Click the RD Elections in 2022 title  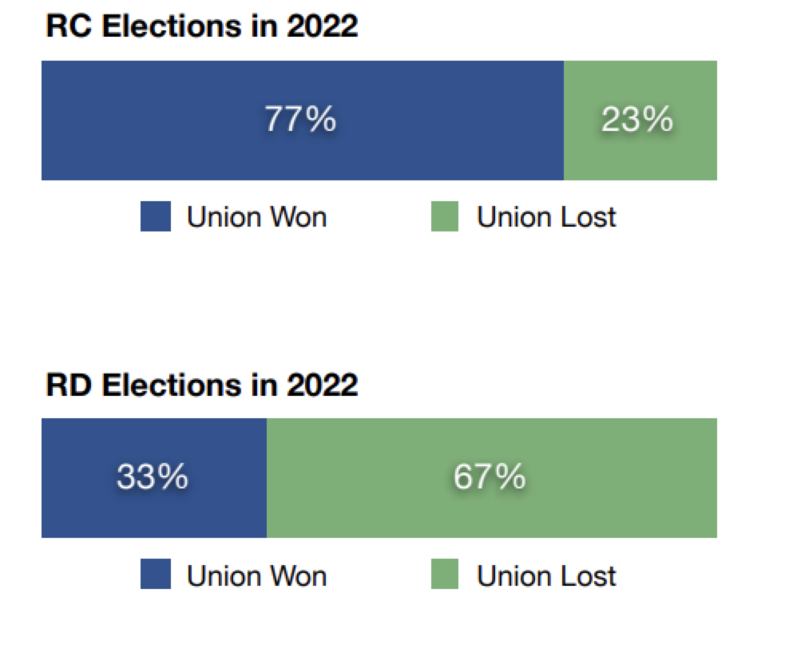tap(202, 385)
